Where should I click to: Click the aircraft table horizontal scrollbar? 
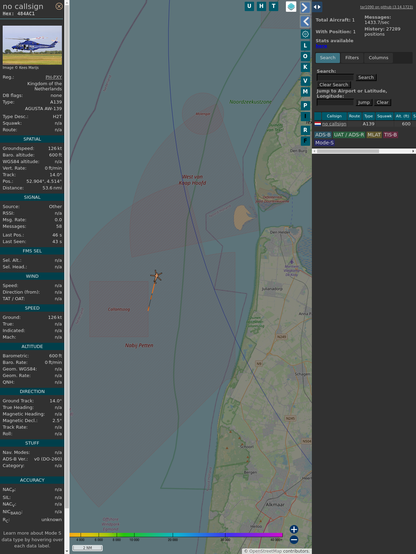364,151
